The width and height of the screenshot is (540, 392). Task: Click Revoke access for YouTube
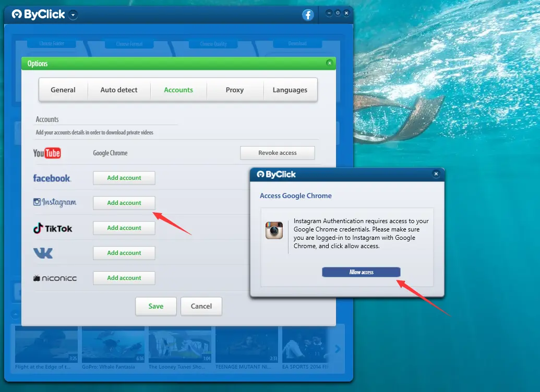pos(277,153)
